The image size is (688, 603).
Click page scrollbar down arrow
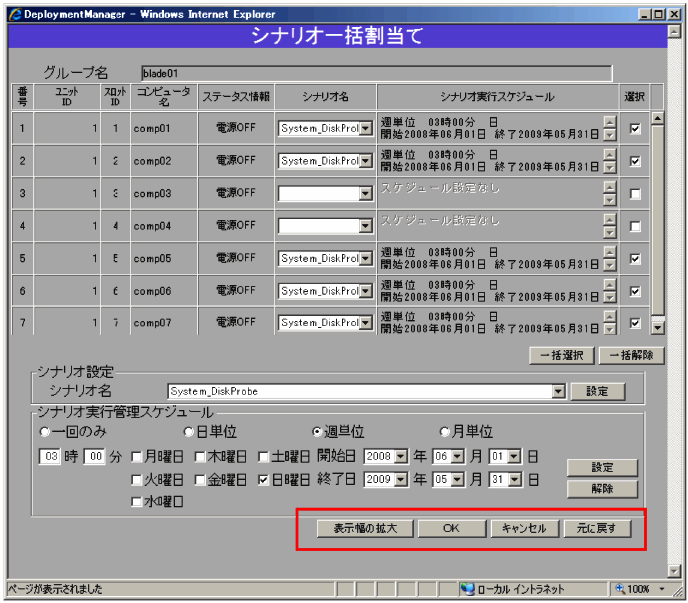point(674,571)
